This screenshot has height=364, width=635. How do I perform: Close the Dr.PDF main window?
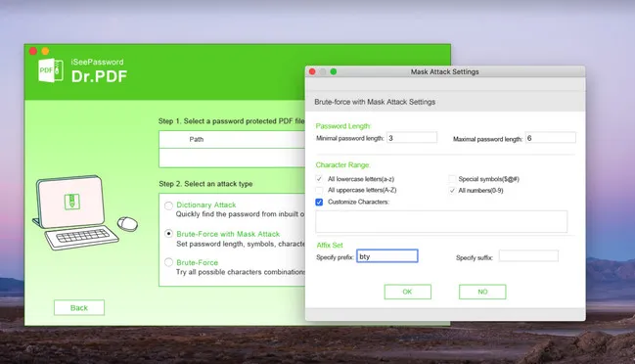[x=33, y=51]
